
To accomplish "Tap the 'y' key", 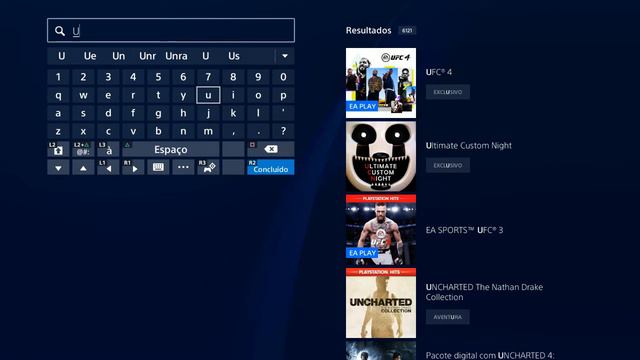I will [x=183, y=95].
